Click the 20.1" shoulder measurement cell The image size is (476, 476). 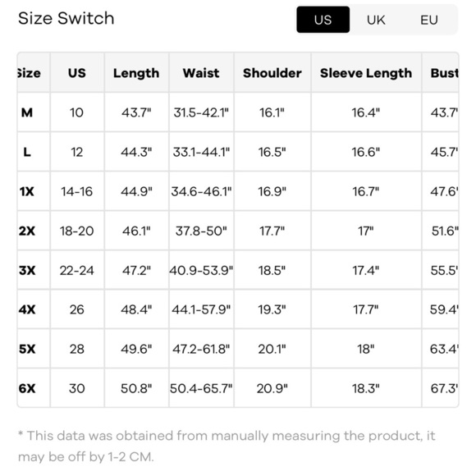click(272, 349)
